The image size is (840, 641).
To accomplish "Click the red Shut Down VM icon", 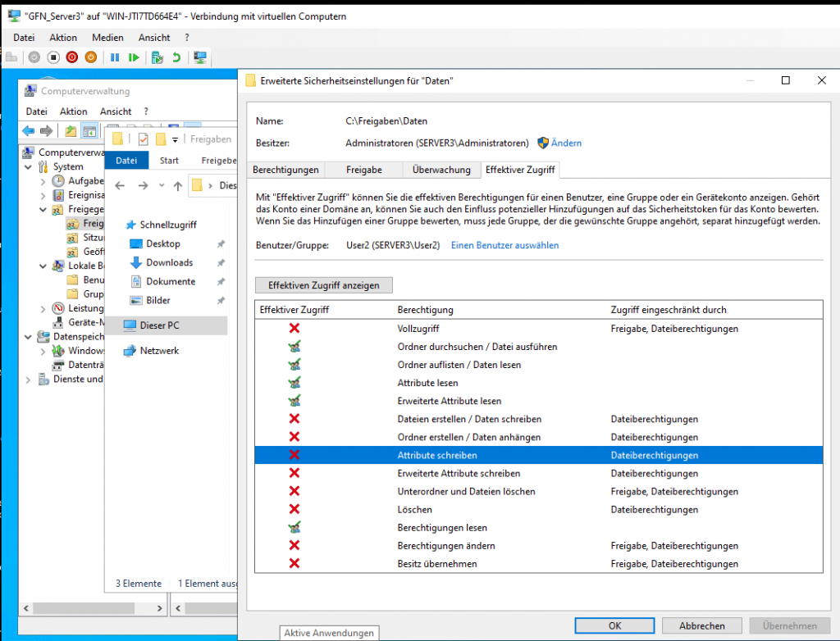I will click(71, 57).
